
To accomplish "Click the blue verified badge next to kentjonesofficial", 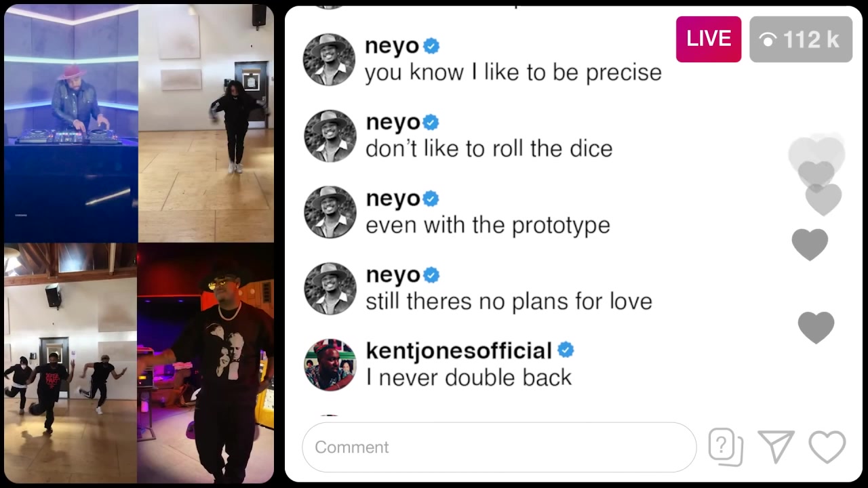I will [x=566, y=350].
